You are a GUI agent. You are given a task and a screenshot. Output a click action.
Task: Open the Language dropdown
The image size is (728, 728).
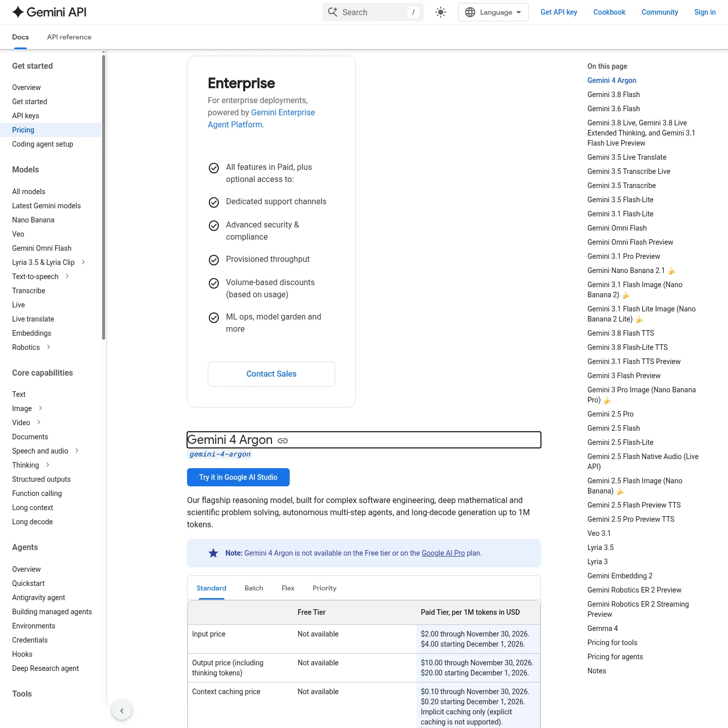click(x=493, y=12)
